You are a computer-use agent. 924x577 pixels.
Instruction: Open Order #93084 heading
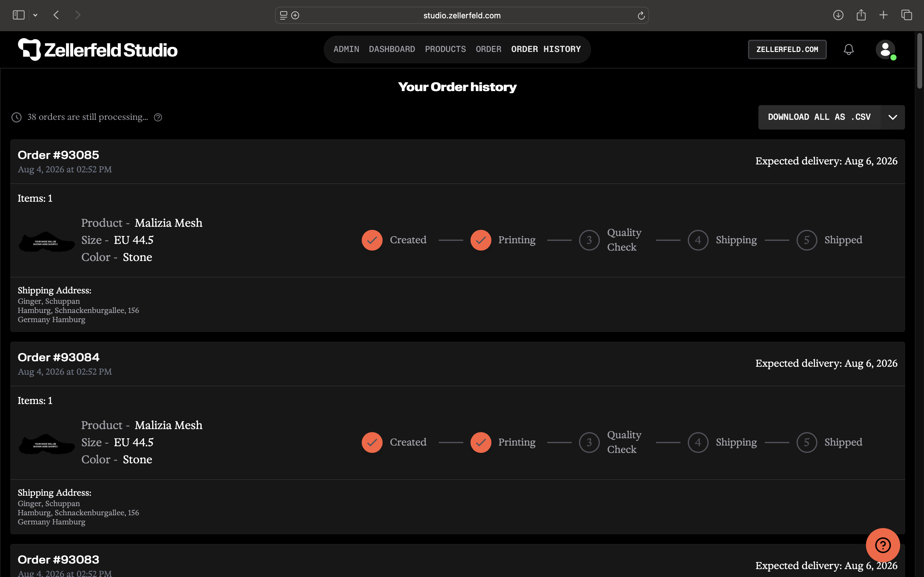pos(58,357)
